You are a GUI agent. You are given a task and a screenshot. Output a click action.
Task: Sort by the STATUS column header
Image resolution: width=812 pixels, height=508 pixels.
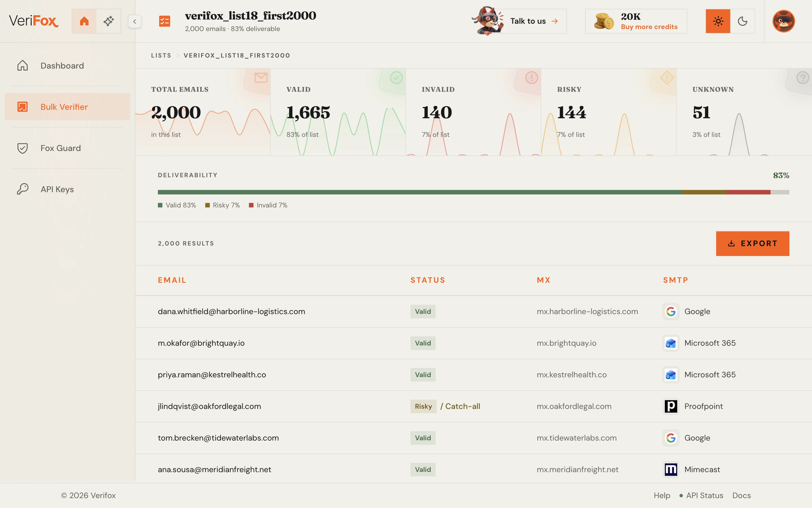tap(428, 280)
